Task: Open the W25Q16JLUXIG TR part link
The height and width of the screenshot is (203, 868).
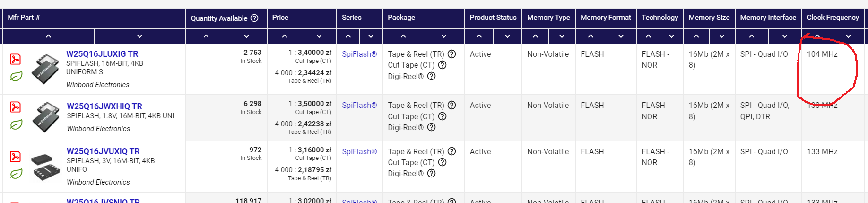Action: click(102, 54)
